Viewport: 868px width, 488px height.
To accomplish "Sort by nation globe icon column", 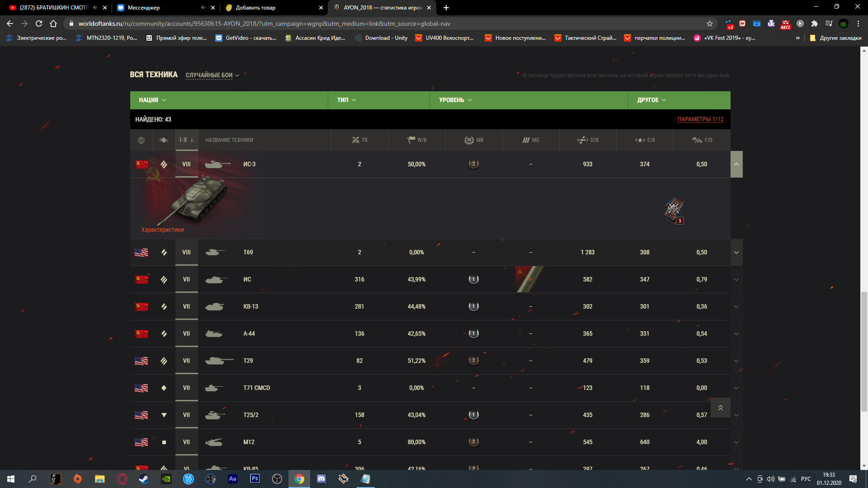I will click(x=141, y=140).
